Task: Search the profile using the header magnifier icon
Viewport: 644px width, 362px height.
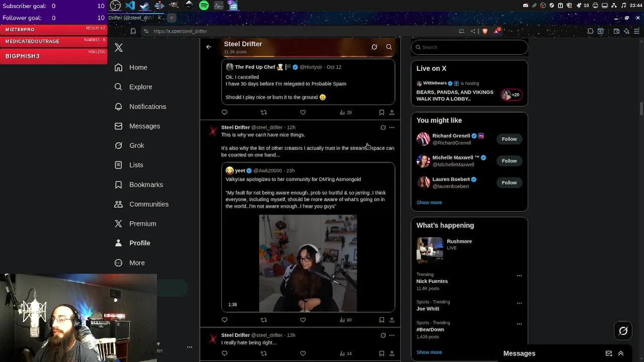Action: coord(389,47)
